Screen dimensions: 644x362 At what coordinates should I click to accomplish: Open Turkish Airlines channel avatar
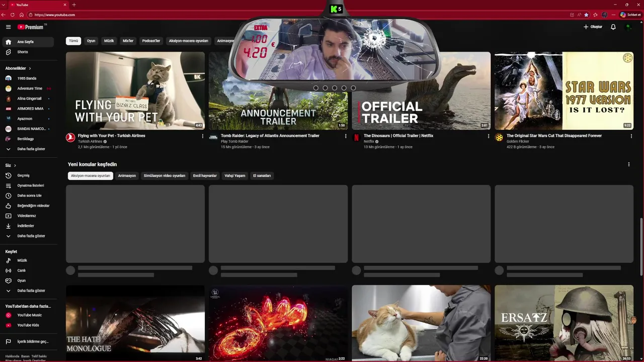(70, 137)
